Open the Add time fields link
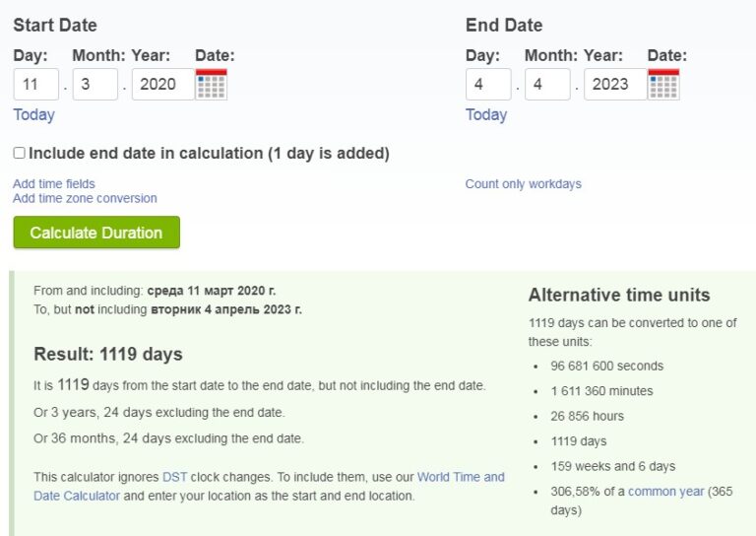The height and width of the screenshot is (536, 756). (54, 184)
